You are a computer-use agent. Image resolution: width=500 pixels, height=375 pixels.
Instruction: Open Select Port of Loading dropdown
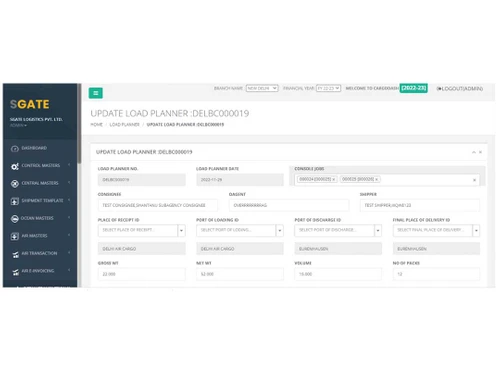tap(240, 230)
